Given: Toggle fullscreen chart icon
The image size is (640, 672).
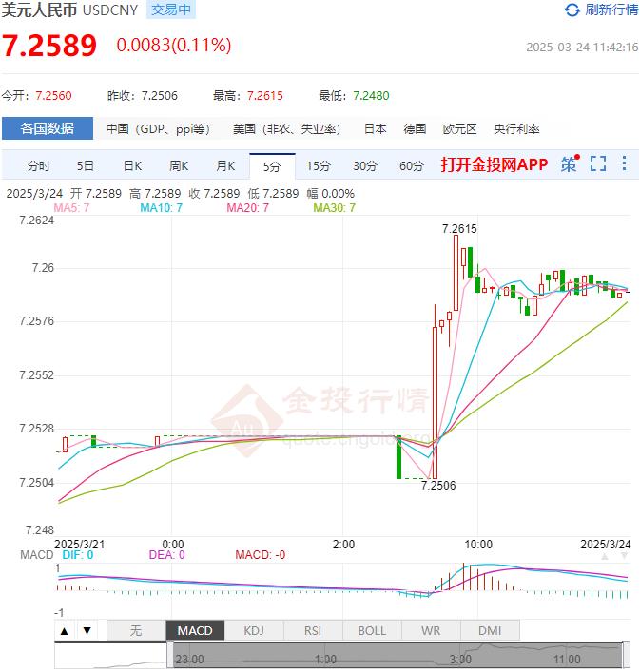Looking at the screenshot, I should coord(598,163).
